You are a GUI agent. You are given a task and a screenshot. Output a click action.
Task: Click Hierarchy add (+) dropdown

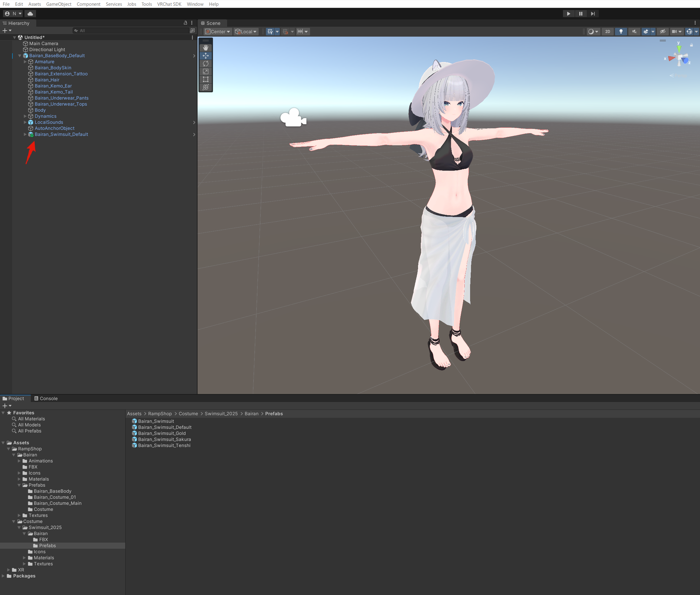tap(7, 30)
